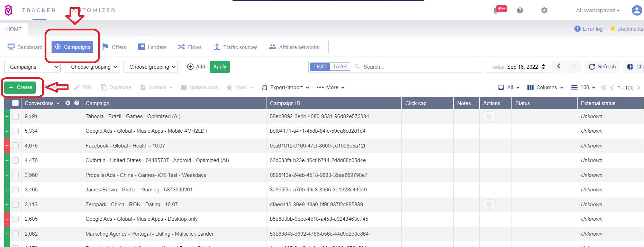Viewport: 644px width, 247px height.
Task: Click Update cost button
Action: tap(199, 87)
